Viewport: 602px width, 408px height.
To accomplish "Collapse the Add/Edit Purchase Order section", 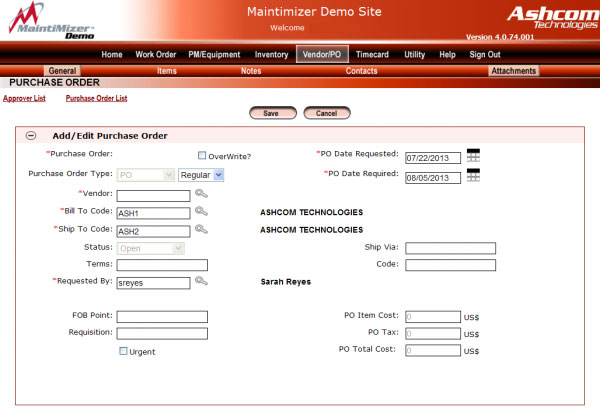I will [x=31, y=135].
